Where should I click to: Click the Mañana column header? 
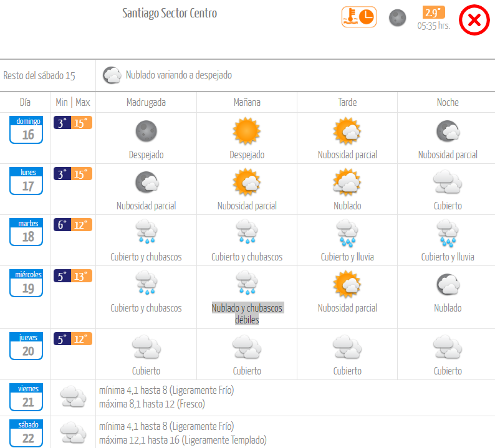pos(247,102)
